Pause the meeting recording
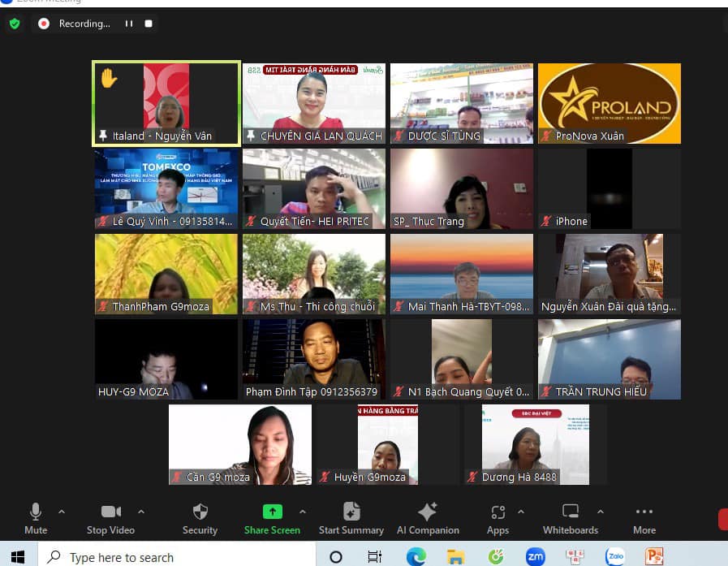The image size is (728, 566). pyautogui.click(x=129, y=24)
